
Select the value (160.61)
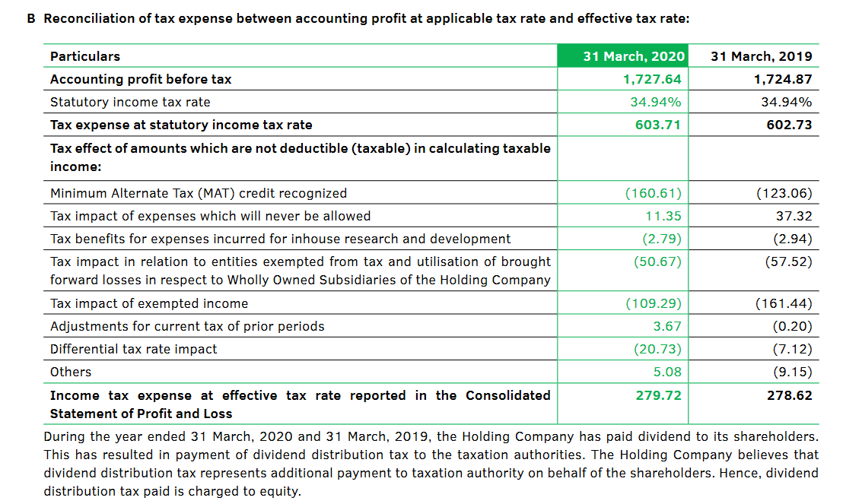[653, 192]
